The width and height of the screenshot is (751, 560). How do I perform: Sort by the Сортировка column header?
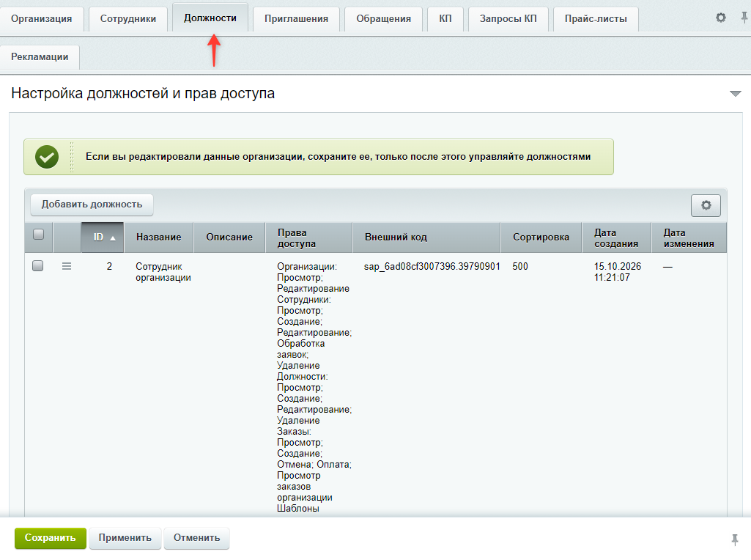tap(541, 237)
